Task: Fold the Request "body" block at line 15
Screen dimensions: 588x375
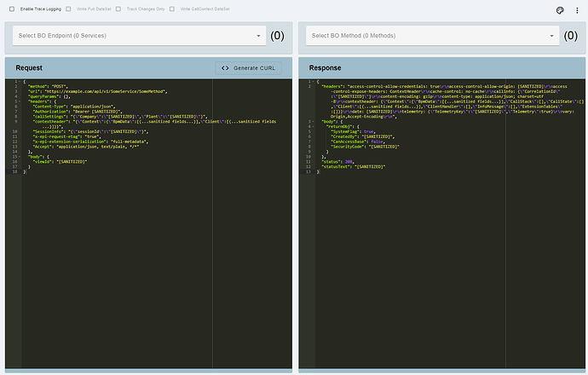Action: pyautogui.click(x=20, y=157)
